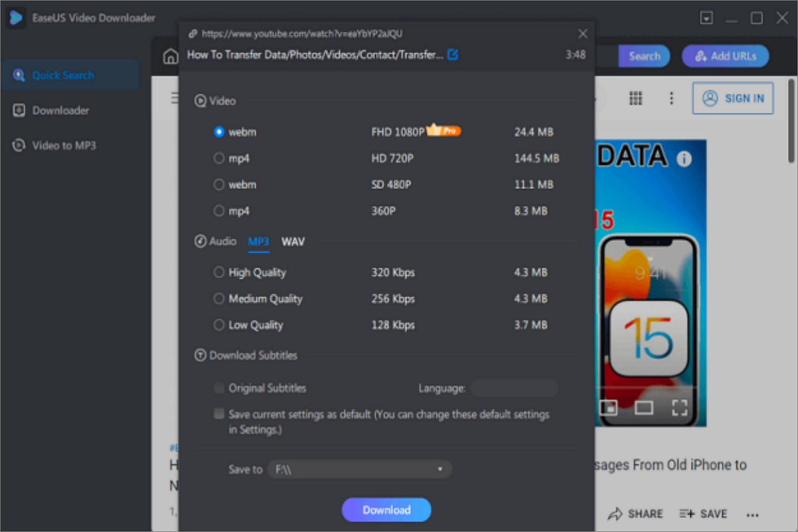Click the video thumbnail preview

pyautogui.click(x=650, y=283)
